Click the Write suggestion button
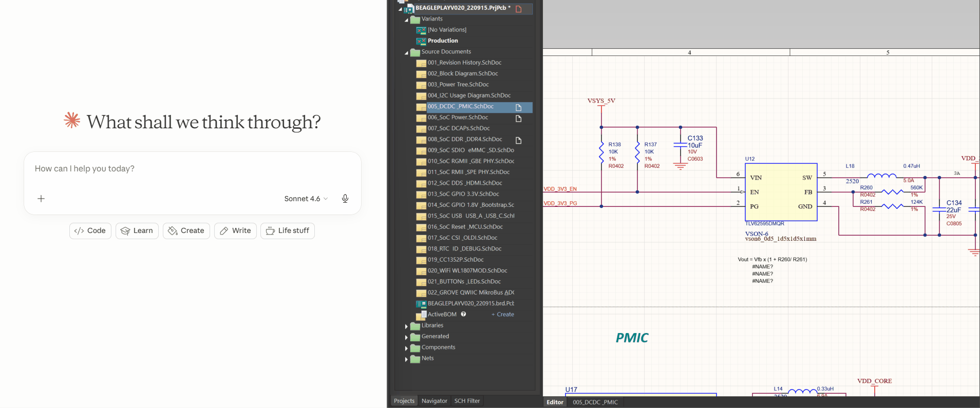Viewport: 980px width, 408px height. 235,231
